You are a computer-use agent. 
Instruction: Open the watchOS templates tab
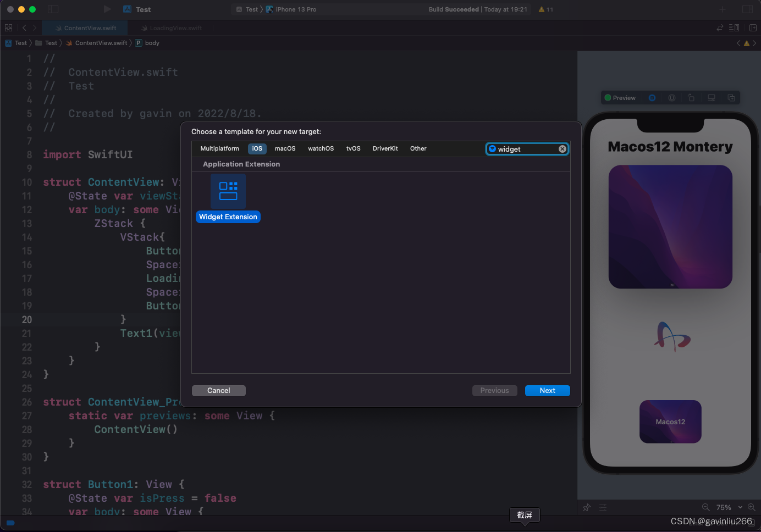pos(321,148)
